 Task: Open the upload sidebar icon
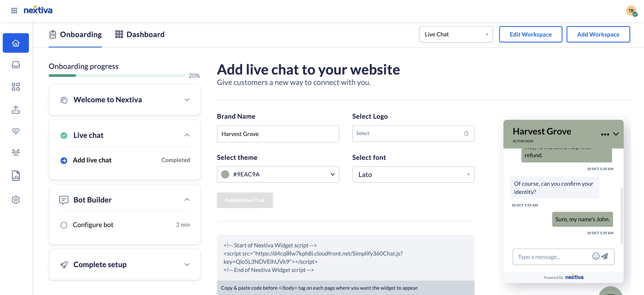coord(16,110)
